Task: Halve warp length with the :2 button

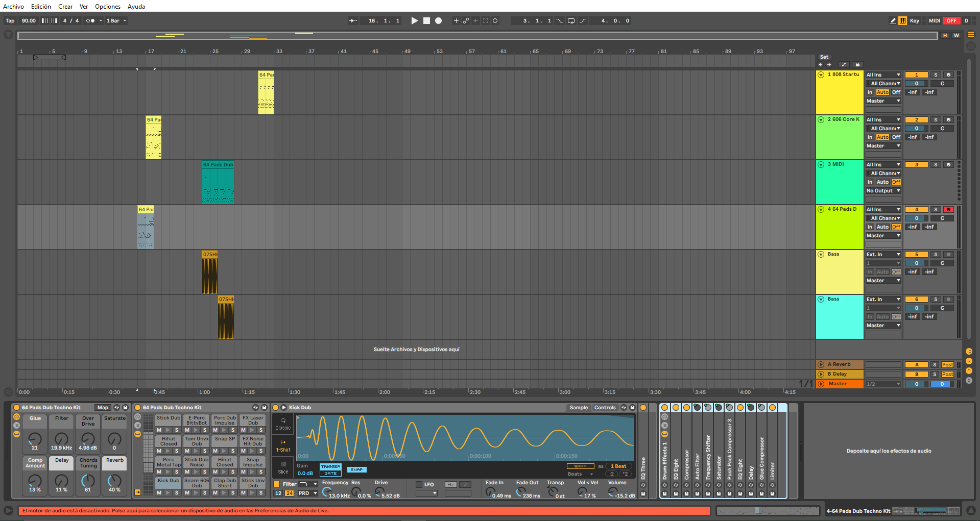Action: 612,474
